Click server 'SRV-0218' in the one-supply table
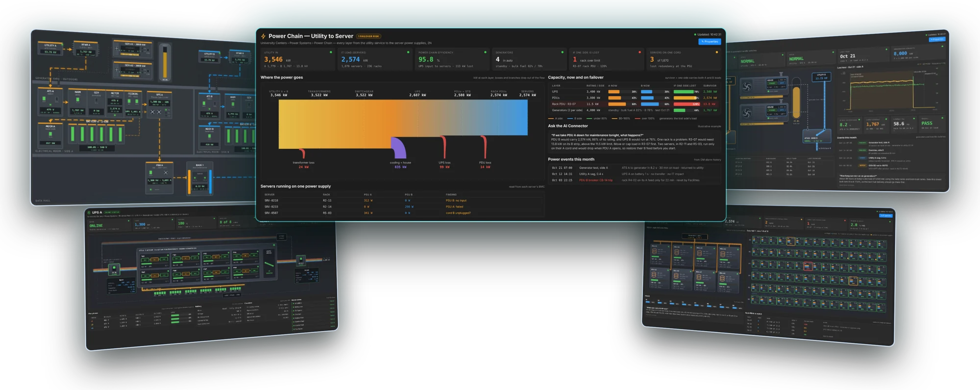 coord(271,201)
